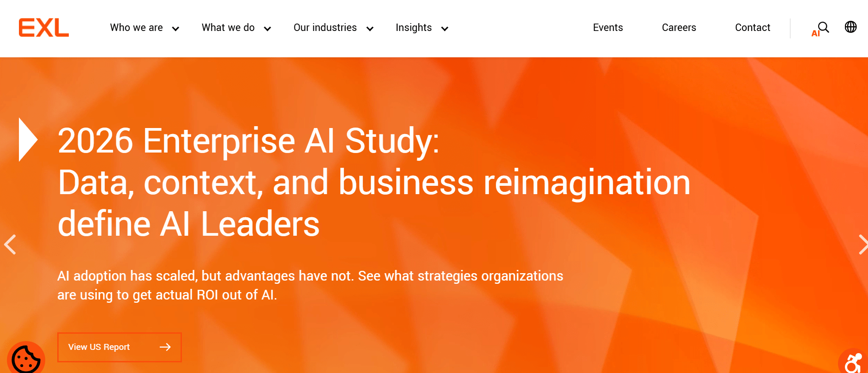Open the What we do menu
This screenshot has width=868, height=373.
pos(228,28)
